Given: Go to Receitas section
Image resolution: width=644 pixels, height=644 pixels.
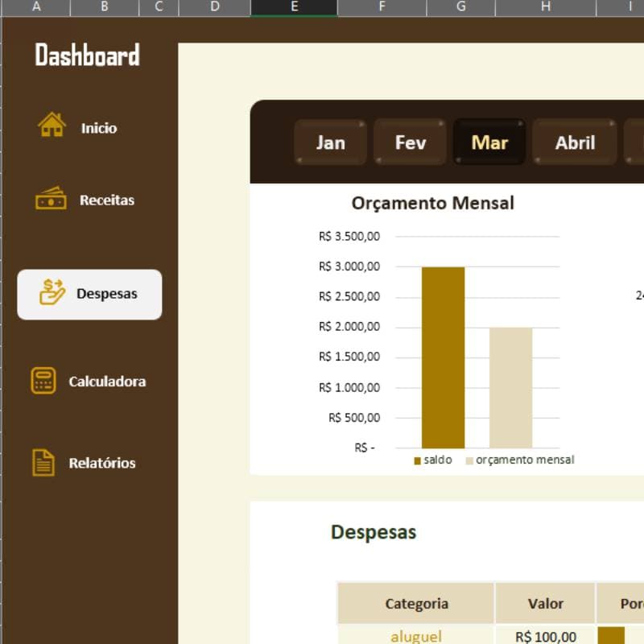Looking at the screenshot, I should tap(107, 200).
